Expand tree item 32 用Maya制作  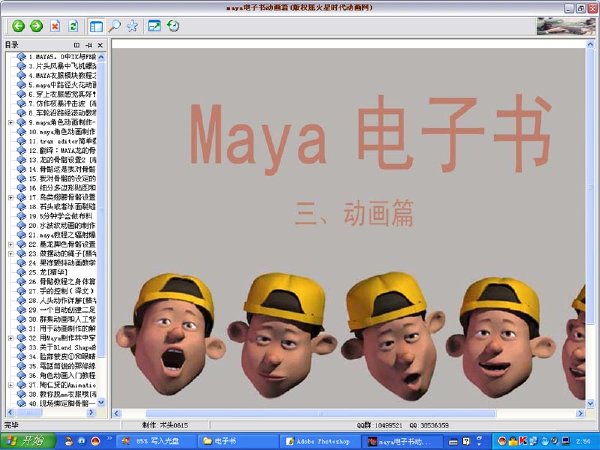point(11,338)
